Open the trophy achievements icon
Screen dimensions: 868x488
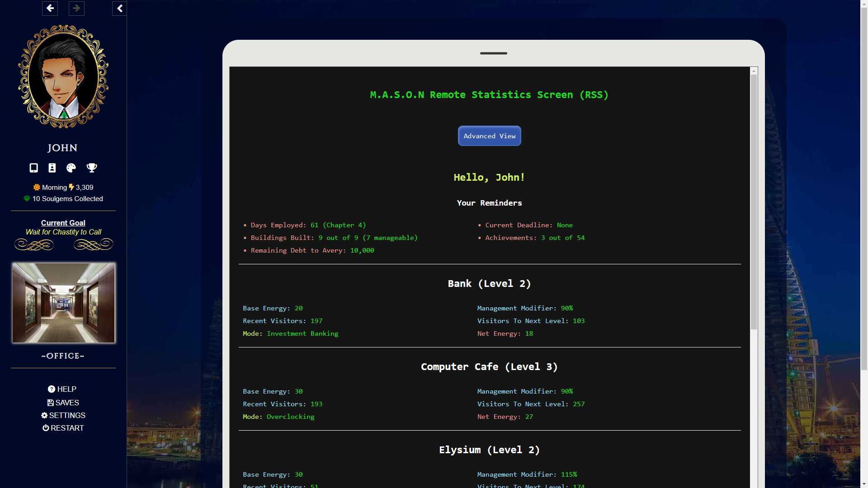(x=92, y=168)
